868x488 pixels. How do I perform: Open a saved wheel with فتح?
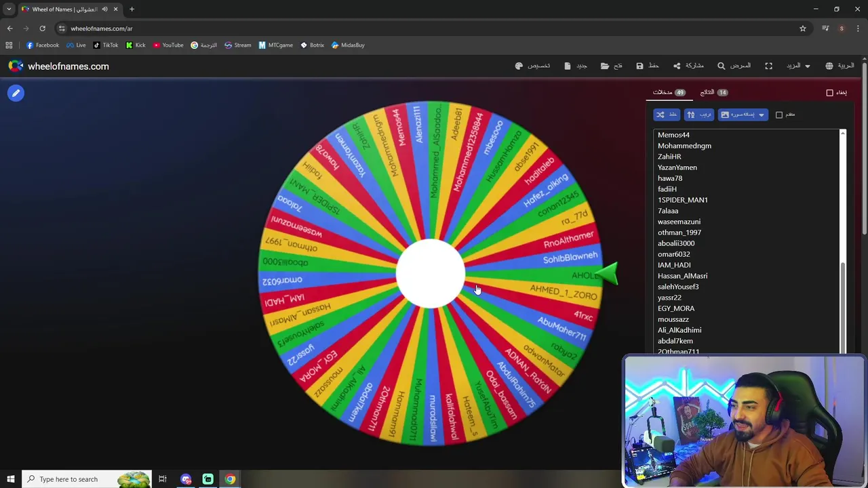coord(612,66)
